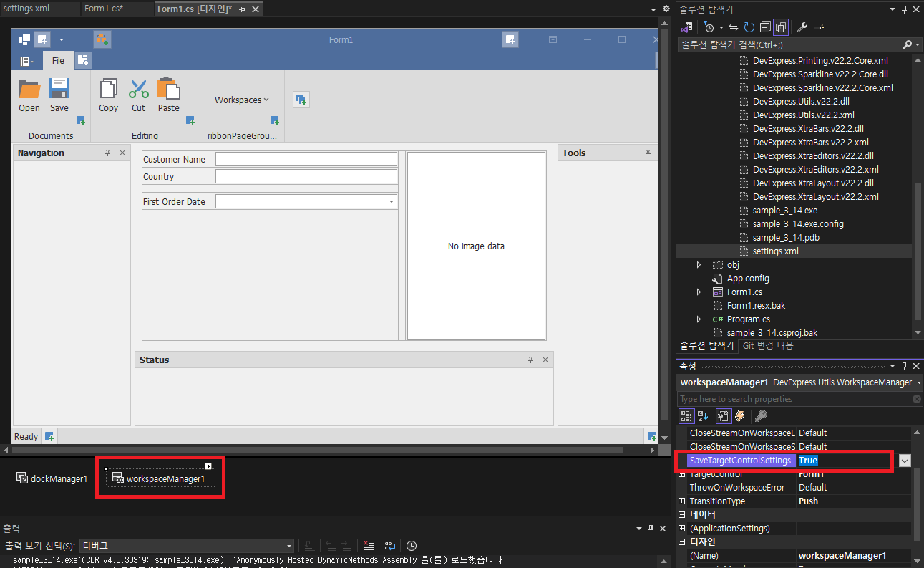924x568 pixels.
Task: Auto-hide pin for Properties panel
Action: [x=903, y=366]
